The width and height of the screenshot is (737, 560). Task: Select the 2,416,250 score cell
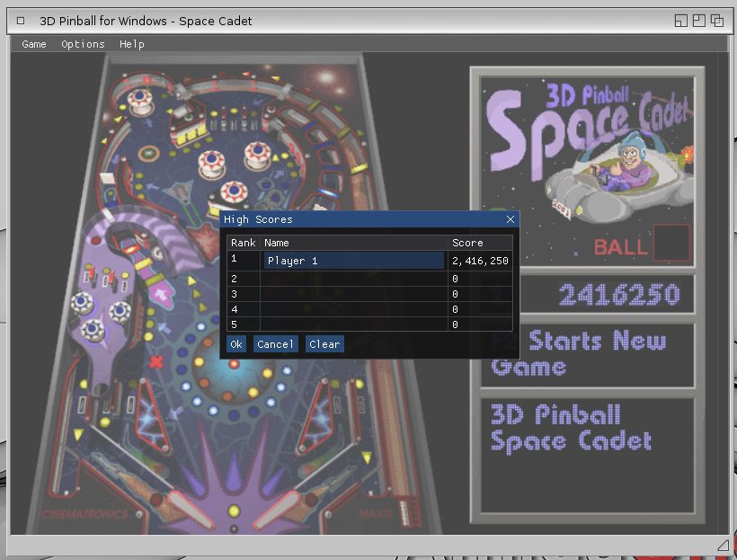tap(480, 261)
